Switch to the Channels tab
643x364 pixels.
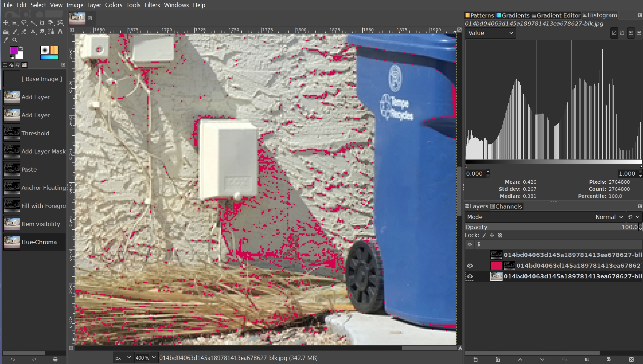click(506, 207)
